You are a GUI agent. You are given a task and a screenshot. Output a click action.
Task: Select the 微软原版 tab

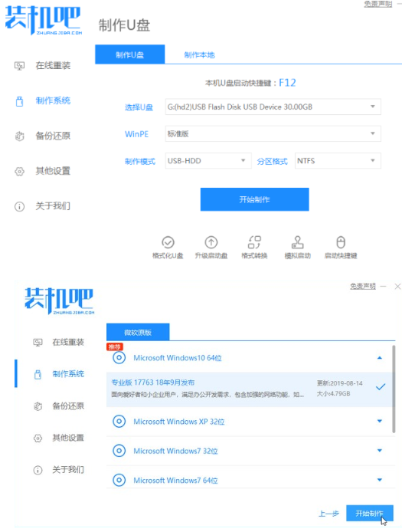(138, 332)
